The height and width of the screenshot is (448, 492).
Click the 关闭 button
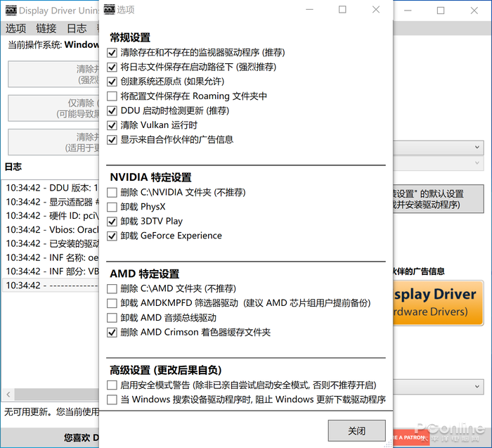point(356,430)
